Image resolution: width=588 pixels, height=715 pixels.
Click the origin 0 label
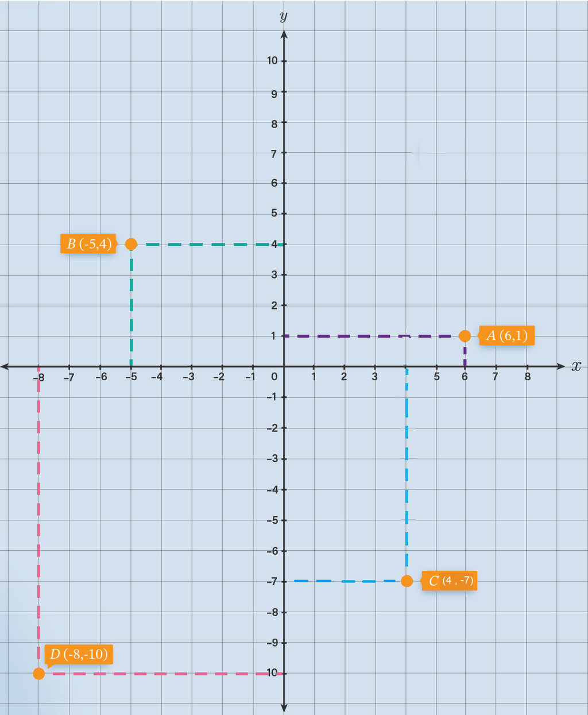pyautogui.click(x=274, y=377)
